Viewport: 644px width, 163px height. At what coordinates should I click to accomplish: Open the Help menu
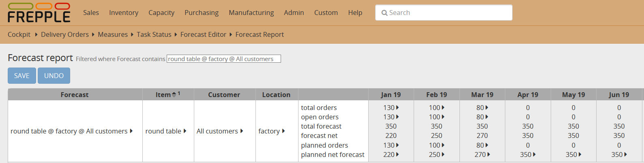point(355,13)
